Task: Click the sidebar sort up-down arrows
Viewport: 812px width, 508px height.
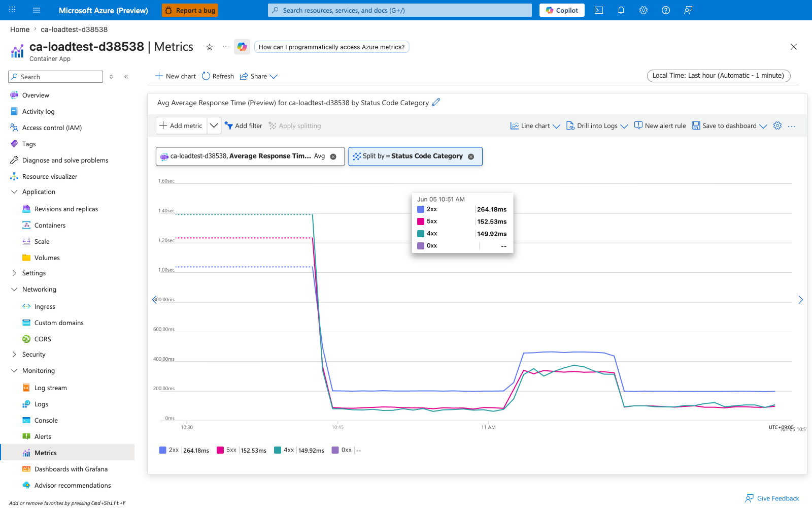Action: coord(111,77)
